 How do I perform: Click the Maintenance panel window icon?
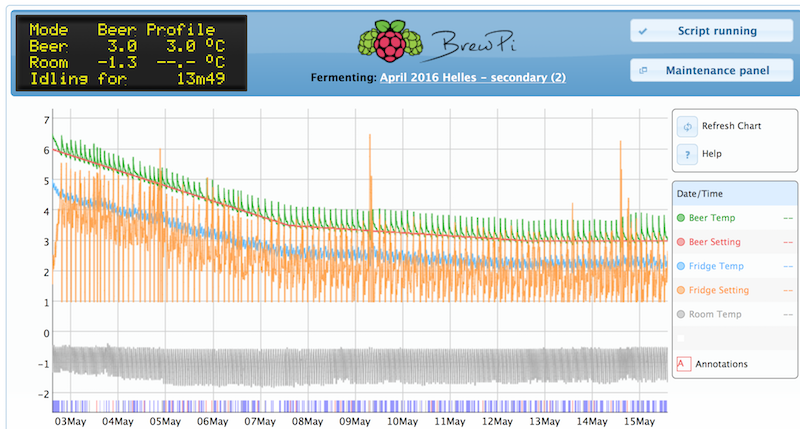pyautogui.click(x=643, y=70)
